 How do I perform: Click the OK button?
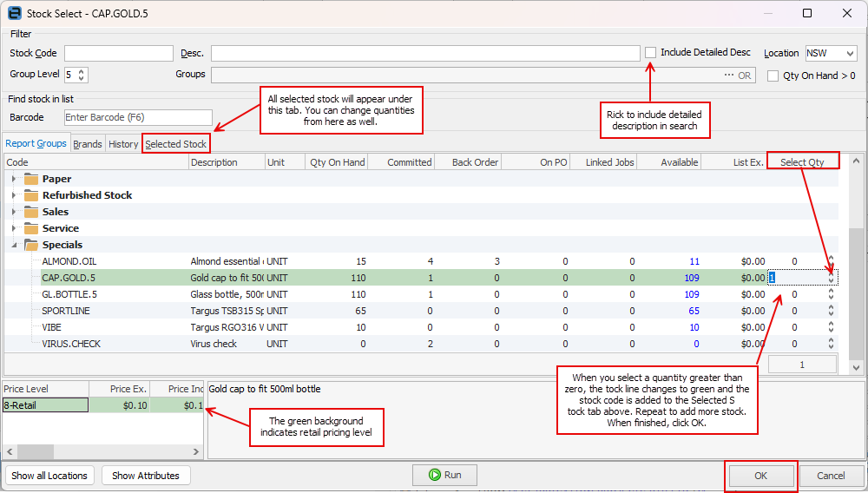click(x=760, y=476)
